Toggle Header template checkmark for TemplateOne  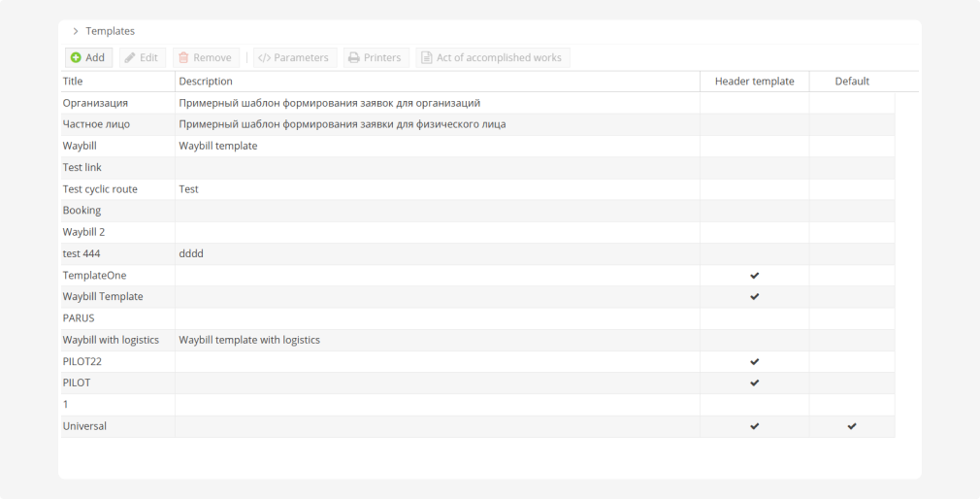[754, 276]
